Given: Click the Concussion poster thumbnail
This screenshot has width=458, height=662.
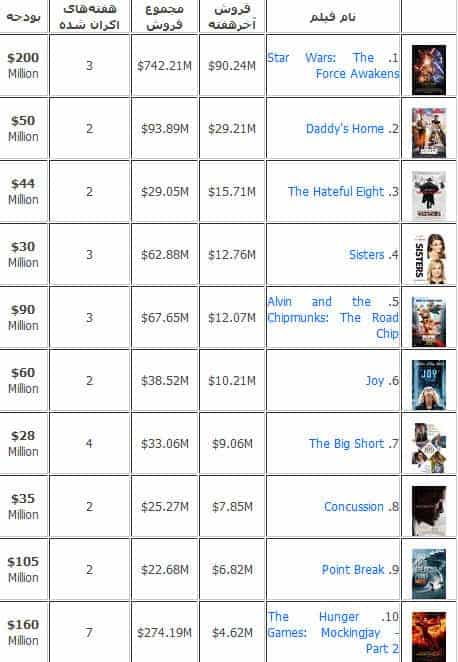Looking at the screenshot, I should pos(429,511).
